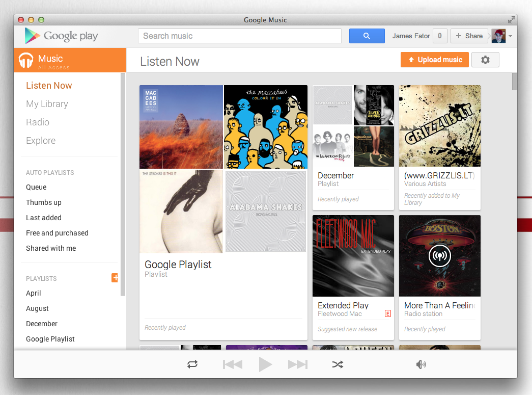This screenshot has height=395, width=532.
Task: Skip to the previous track
Action: click(233, 364)
